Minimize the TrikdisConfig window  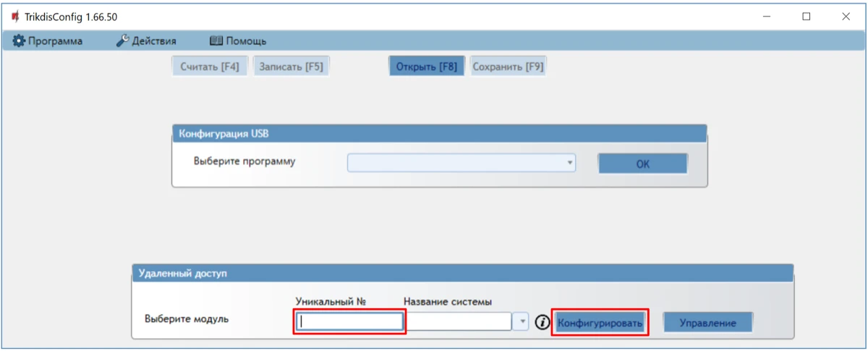point(766,16)
